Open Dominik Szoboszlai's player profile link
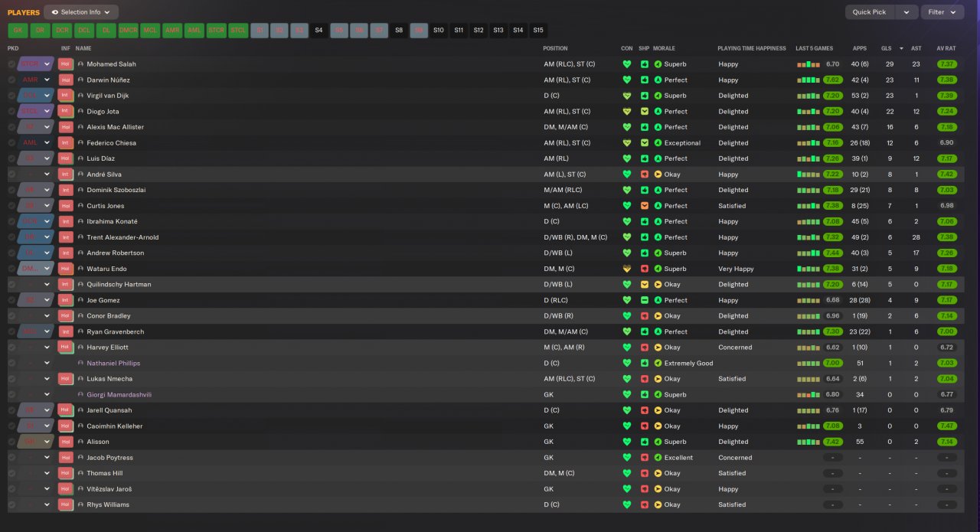This screenshot has width=980, height=532. click(x=116, y=190)
